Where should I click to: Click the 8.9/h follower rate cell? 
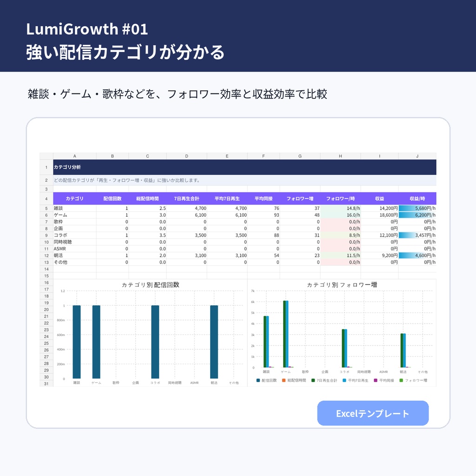(x=340, y=235)
